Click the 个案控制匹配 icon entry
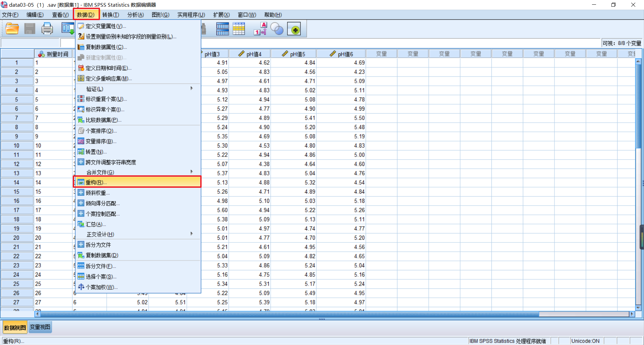Viewport: 644px width, 345px height. 138,214
